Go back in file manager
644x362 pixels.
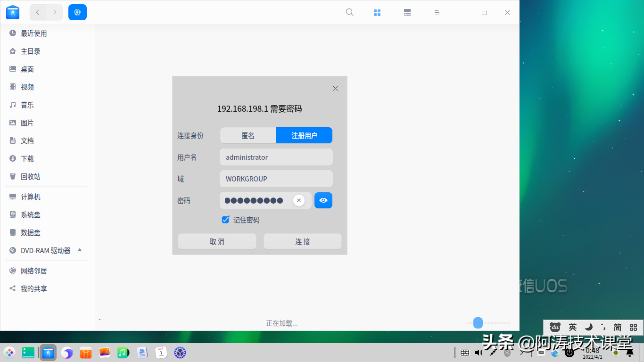[38, 12]
